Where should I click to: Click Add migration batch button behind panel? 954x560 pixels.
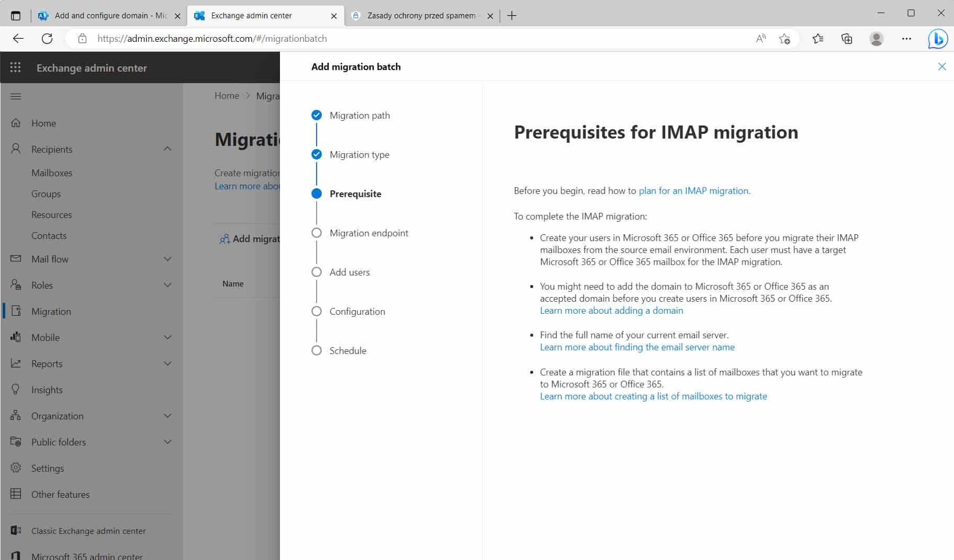(x=250, y=239)
